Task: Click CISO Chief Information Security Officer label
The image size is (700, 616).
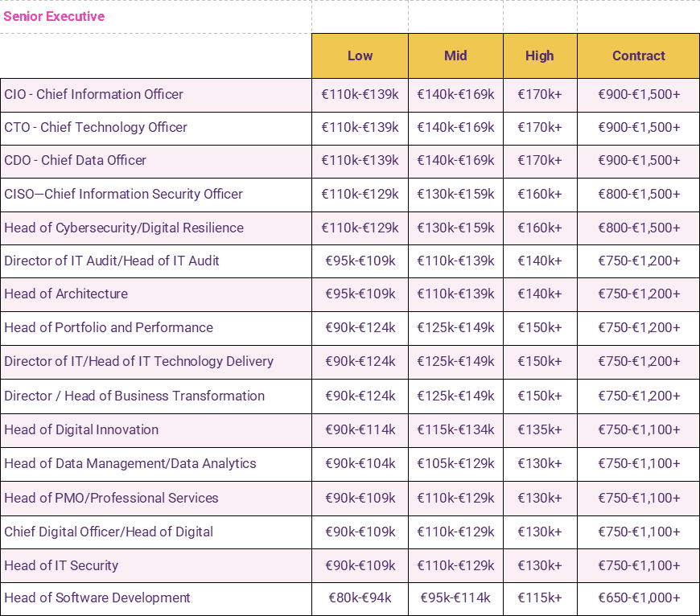Action: tap(123, 194)
